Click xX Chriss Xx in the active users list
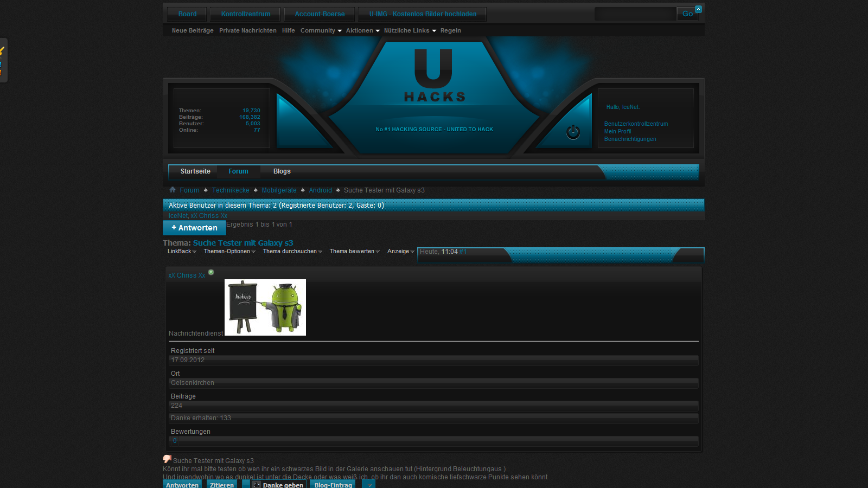The width and height of the screenshot is (868, 488). click(209, 216)
